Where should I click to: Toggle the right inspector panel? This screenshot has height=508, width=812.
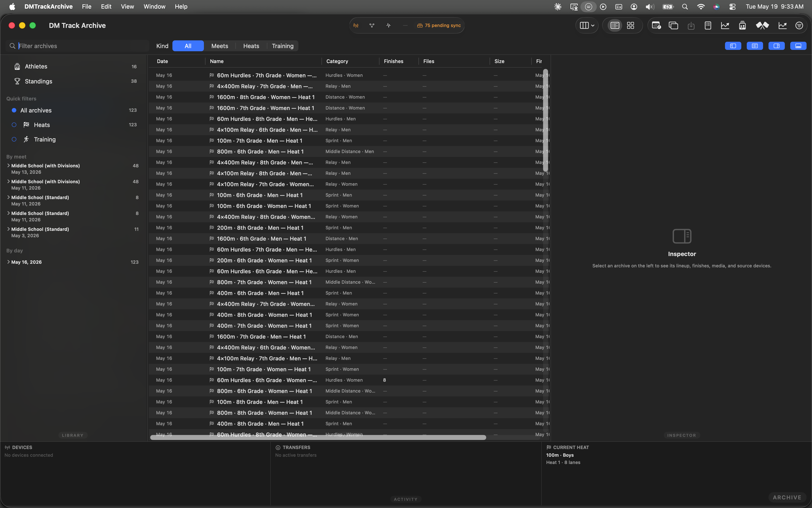pyautogui.click(x=776, y=46)
